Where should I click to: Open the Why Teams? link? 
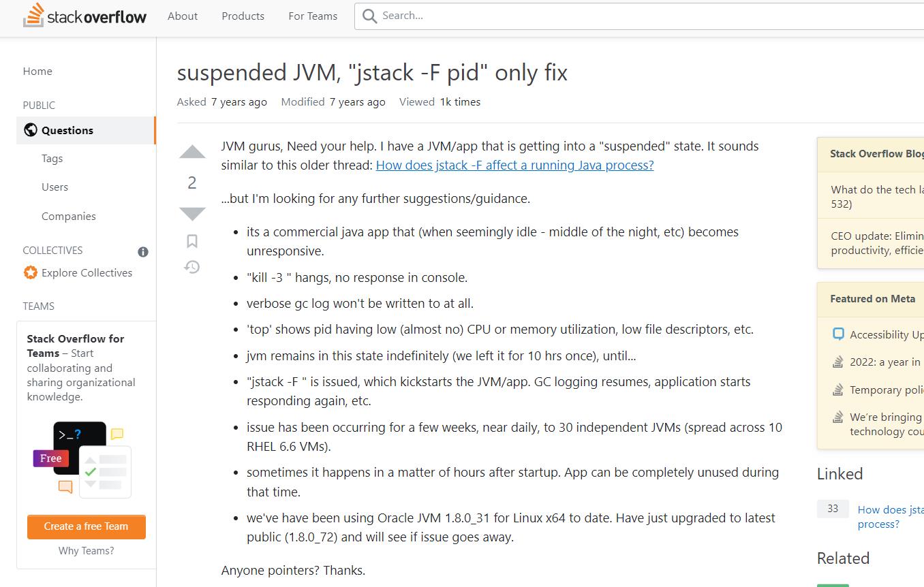click(86, 550)
